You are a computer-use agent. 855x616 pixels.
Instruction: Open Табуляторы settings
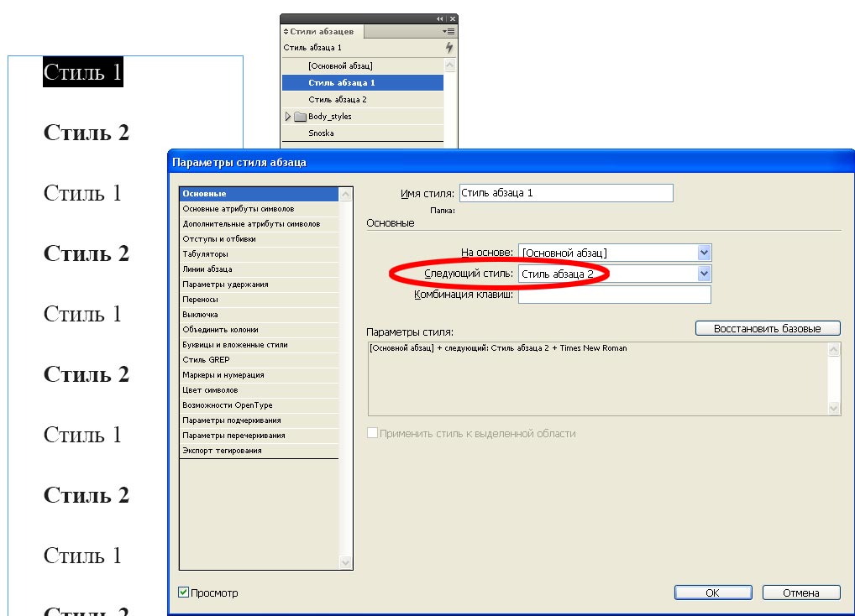[x=259, y=253]
